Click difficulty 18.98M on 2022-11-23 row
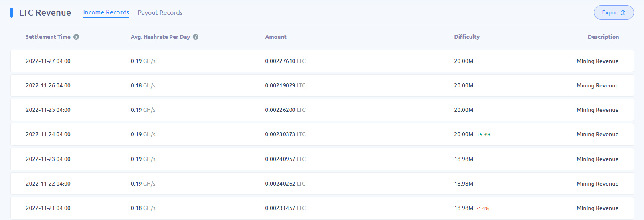Viewport: 644px width, 220px height. pyautogui.click(x=464, y=159)
